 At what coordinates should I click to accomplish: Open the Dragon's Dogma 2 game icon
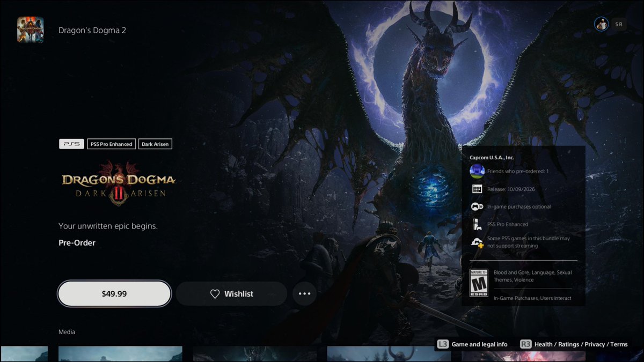click(x=30, y=30)
